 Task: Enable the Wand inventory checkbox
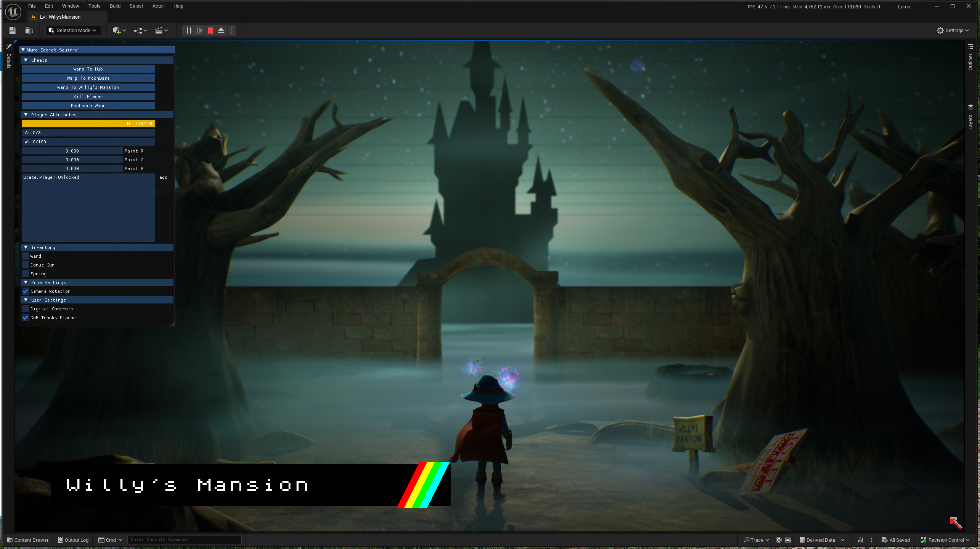click(26, 256)
